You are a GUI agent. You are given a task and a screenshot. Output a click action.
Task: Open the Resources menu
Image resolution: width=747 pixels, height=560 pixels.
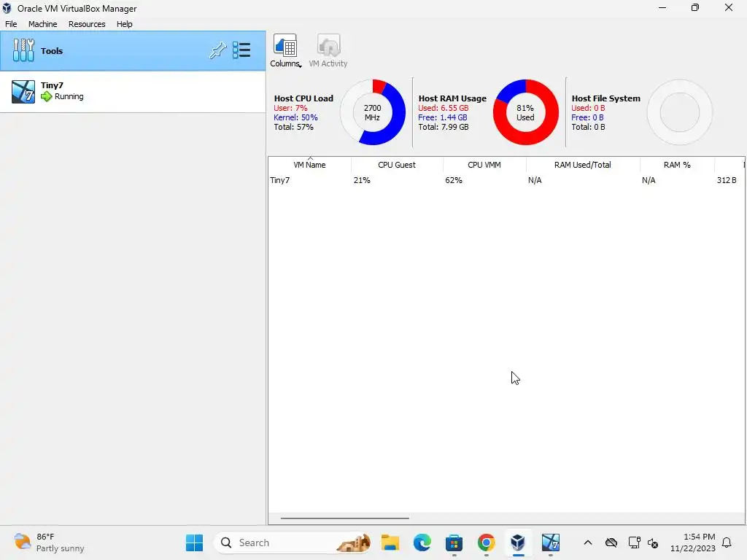(87, 24)
